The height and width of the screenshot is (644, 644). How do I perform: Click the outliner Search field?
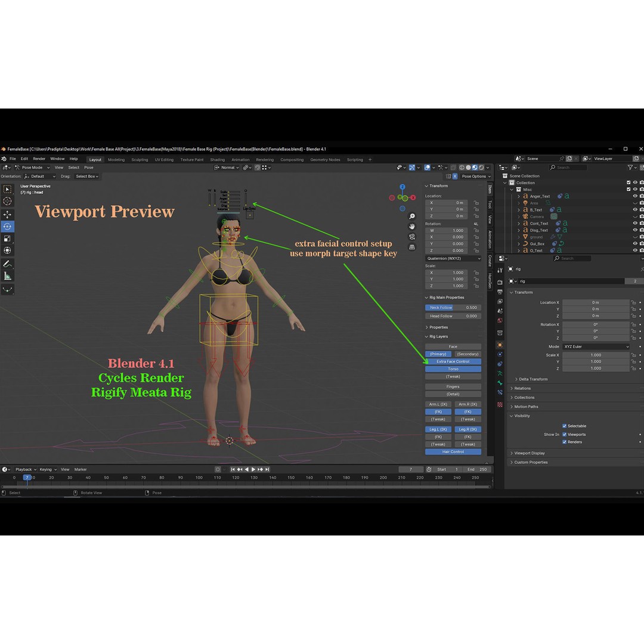coord(568,168)
